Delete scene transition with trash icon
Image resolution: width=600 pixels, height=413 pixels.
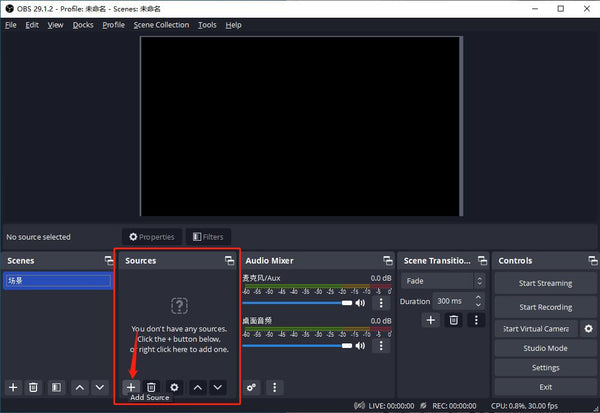point(453,320)
